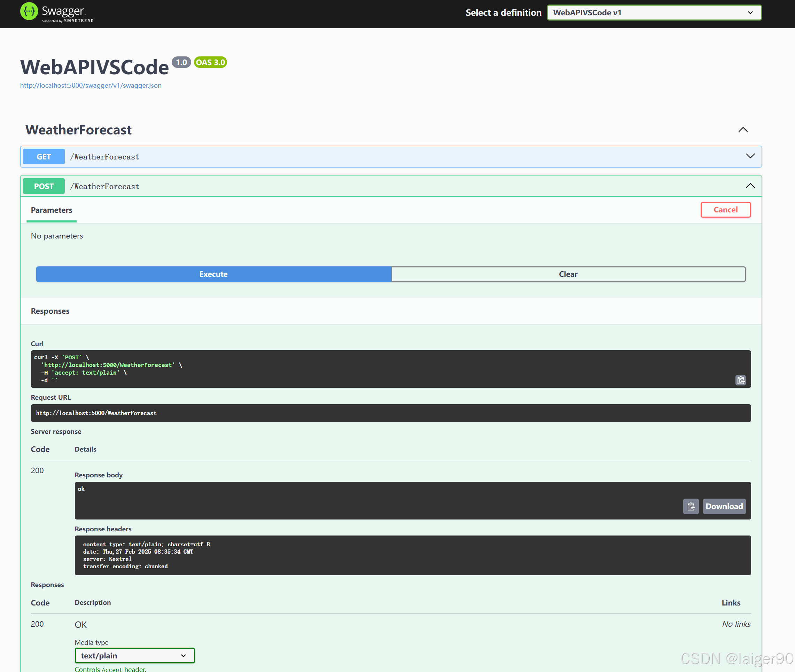Copy the response body to clipboard

(690, 506)
